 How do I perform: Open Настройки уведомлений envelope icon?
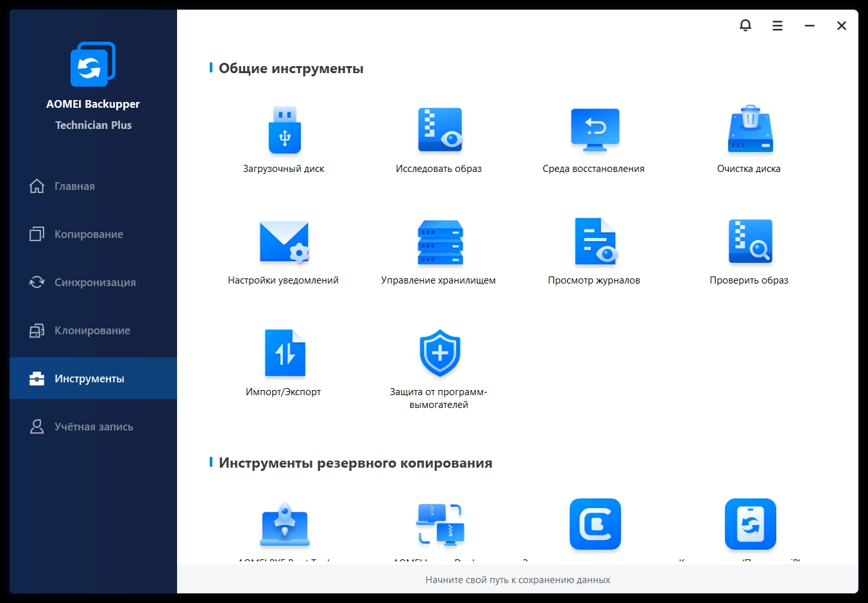[284, 242]
